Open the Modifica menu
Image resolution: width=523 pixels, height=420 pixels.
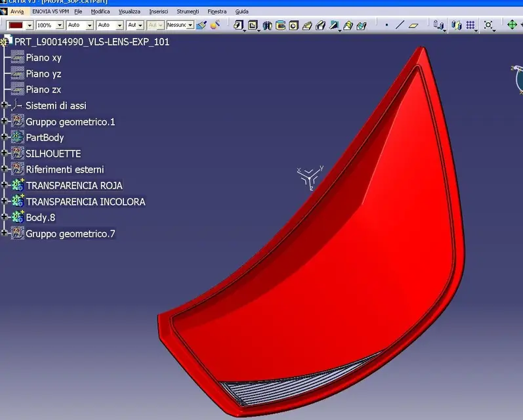(100, 11)
